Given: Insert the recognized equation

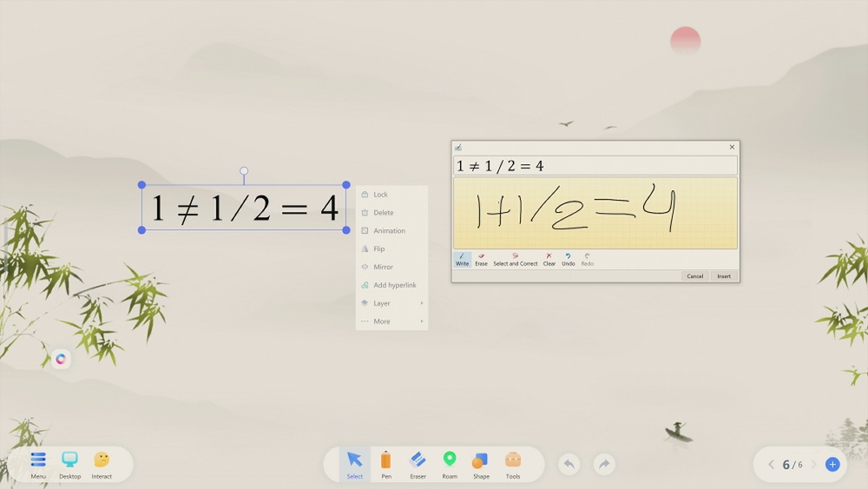Looking at the screenshot, I should point(724,276).
